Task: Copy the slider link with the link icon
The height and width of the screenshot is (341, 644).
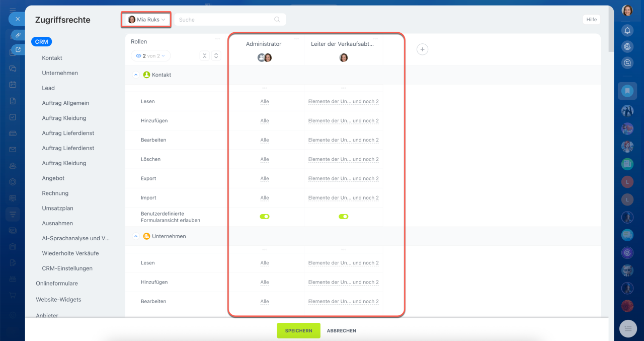Action: pyautogui.click(x=18, y=35)
